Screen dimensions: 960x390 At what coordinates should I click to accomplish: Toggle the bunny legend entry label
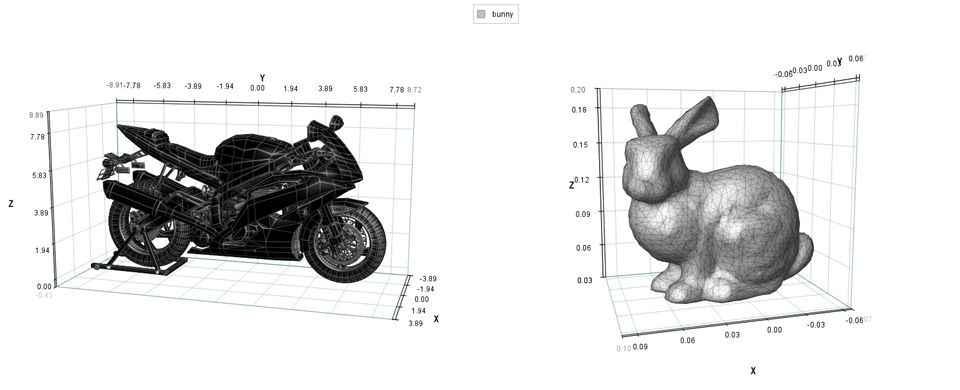[x=502, y=14]
